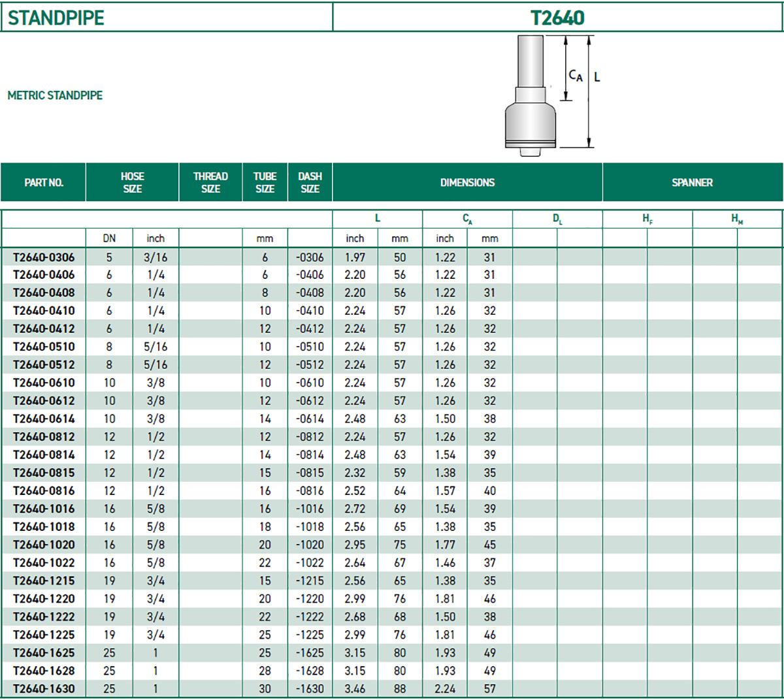Click L inch value 2.68 in T2640-1222 row
The image size is (784, 700).
355,616
